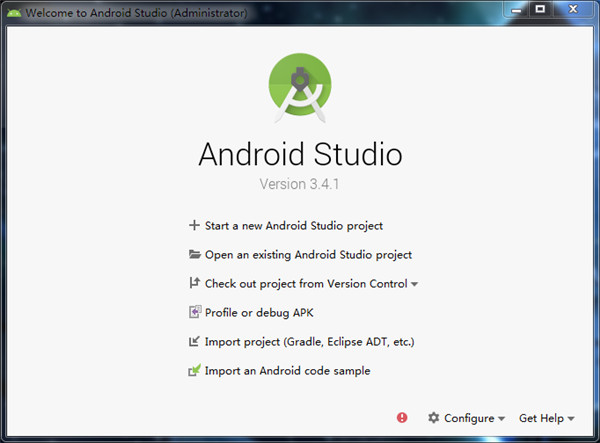
Task: Click the version control checkout icon
Action: pyautogui.click(x=194, y=283)
